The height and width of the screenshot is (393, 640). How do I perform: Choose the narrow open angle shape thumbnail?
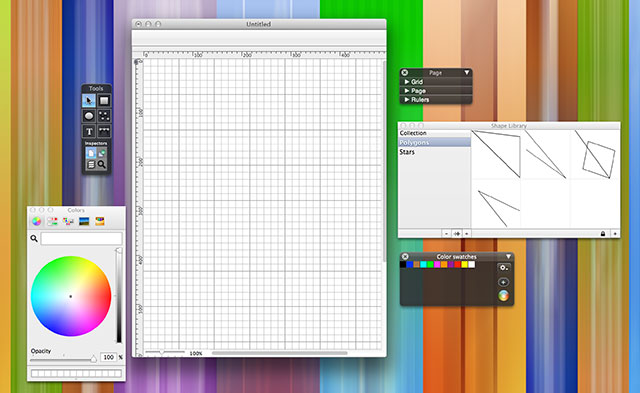point(545,154)
